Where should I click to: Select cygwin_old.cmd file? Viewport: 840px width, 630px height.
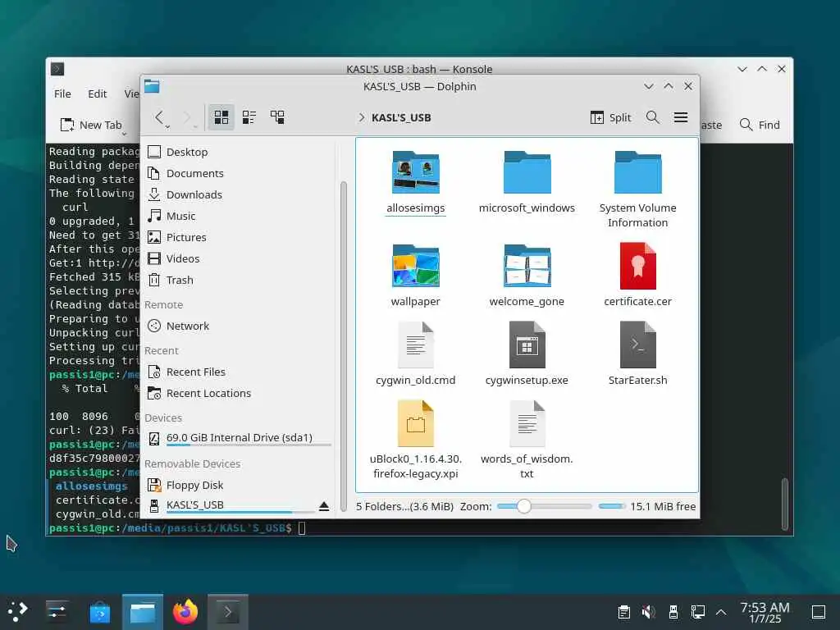(416, 354)
